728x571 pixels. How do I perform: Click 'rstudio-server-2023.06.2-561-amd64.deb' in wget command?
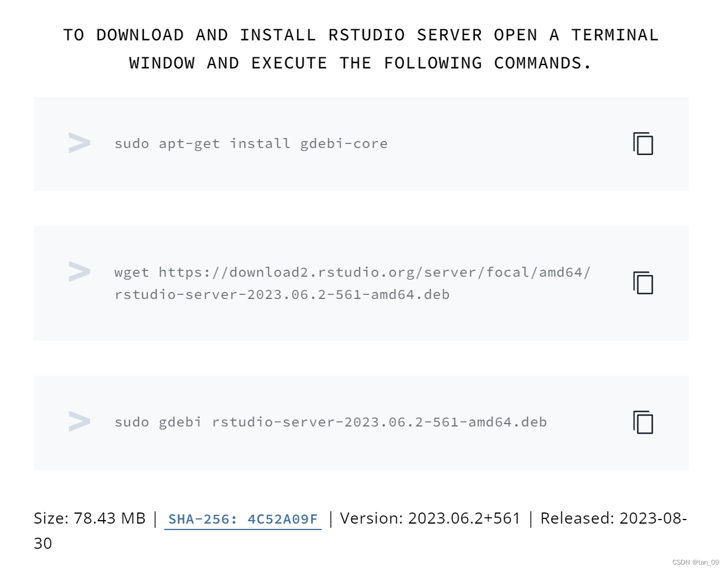[x=282, y=294]
